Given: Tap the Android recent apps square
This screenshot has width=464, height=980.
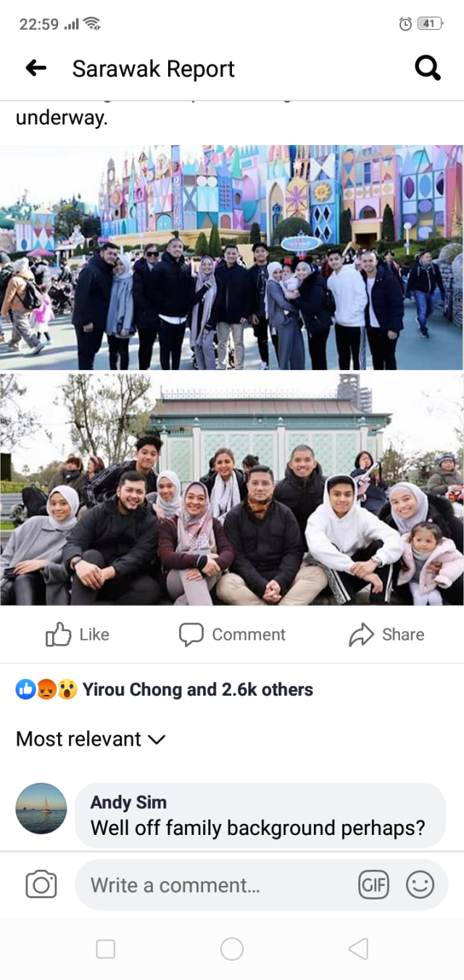Looking at the screenshot, I should [106, 949].
